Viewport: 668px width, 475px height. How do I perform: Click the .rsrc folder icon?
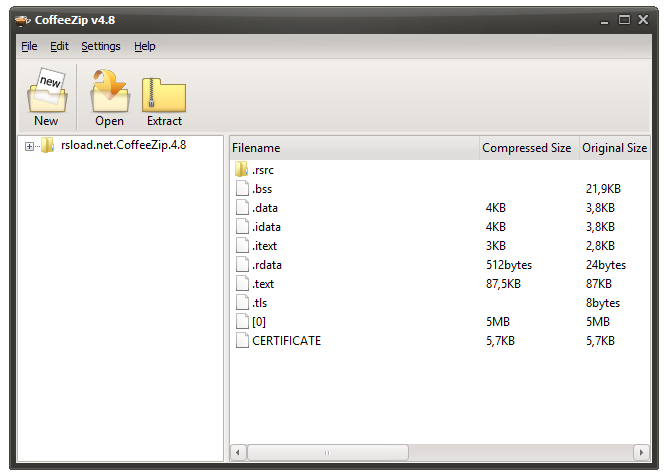point(241,169)
